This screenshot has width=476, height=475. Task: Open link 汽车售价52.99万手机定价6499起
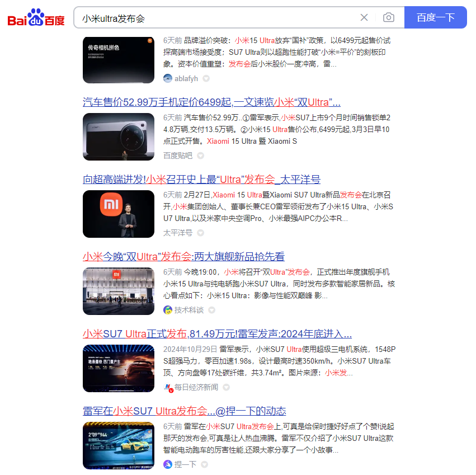(211, 102)
